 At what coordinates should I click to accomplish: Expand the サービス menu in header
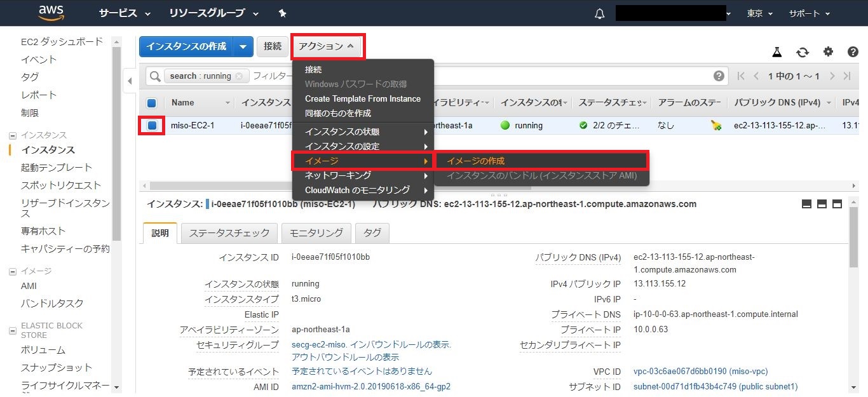coord(125,13)
